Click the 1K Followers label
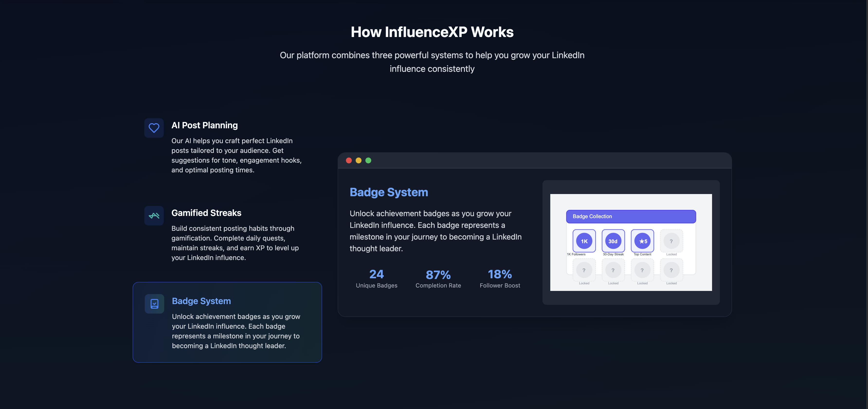 tap(576, 254)
